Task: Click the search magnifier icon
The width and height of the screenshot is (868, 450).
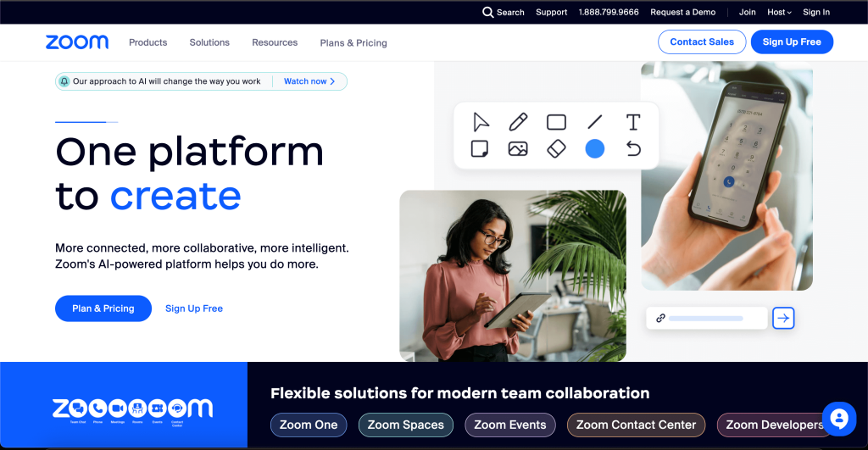Action: pos(488,13)
